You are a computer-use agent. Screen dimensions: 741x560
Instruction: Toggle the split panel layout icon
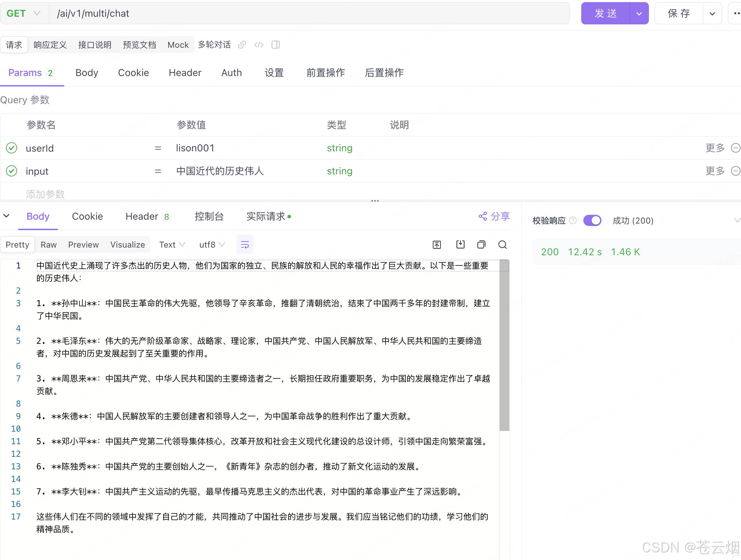coord(276,45)
